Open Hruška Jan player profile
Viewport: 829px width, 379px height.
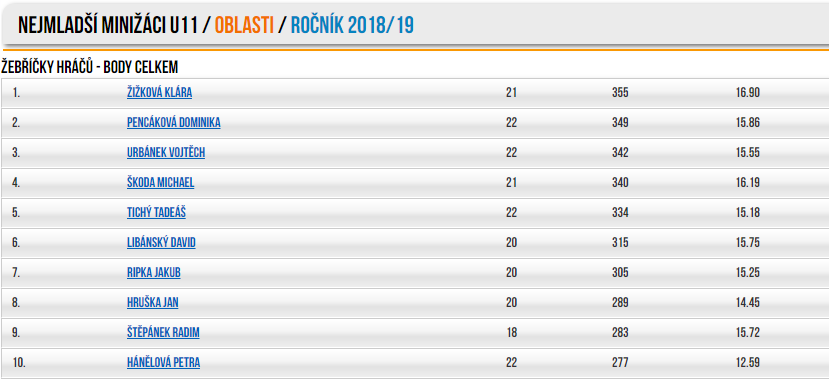152,303
